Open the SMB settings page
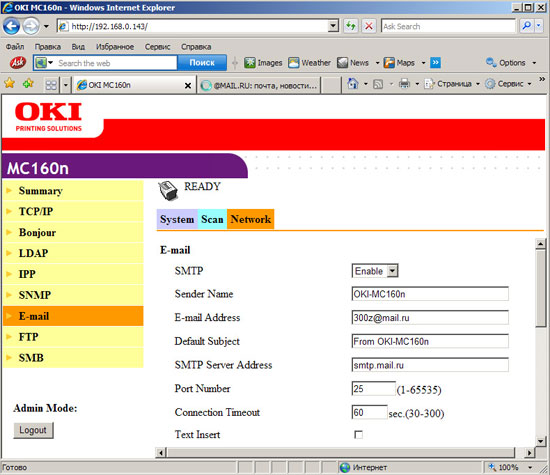Image resolution: width=550 pixels, height=475 pixels. (x=73, y=357)
